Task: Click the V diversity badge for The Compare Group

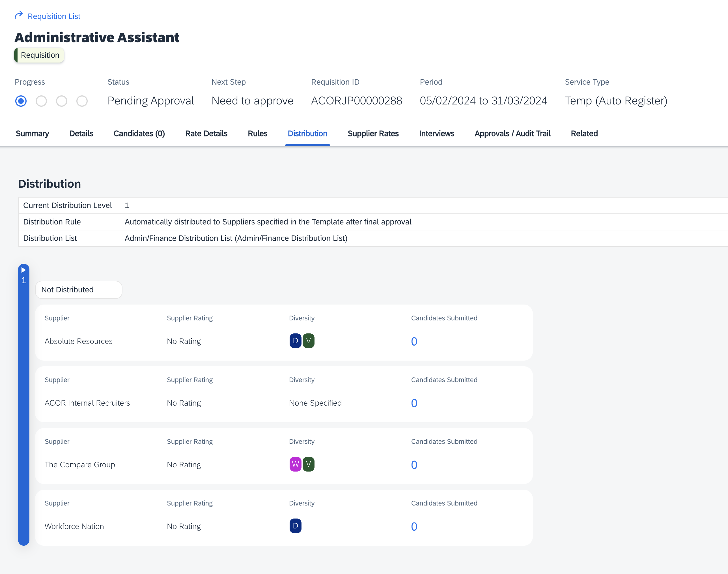Action: point(309,464)
